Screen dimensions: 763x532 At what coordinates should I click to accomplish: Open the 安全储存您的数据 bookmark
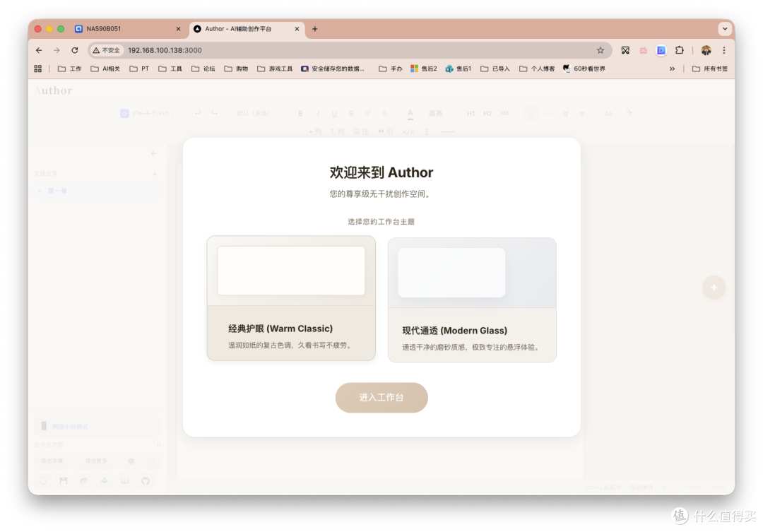click(332, 69)
